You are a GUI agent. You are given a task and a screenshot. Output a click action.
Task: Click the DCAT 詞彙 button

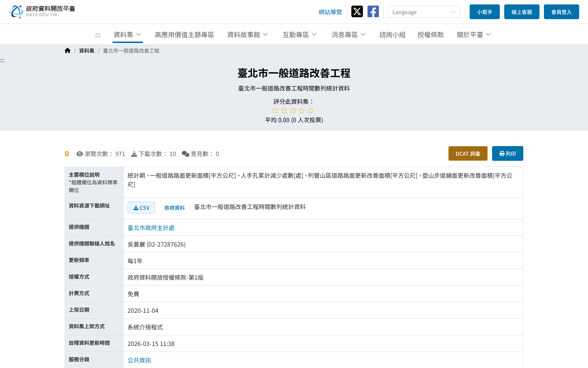pyautogui.click(x=468, y=153)
